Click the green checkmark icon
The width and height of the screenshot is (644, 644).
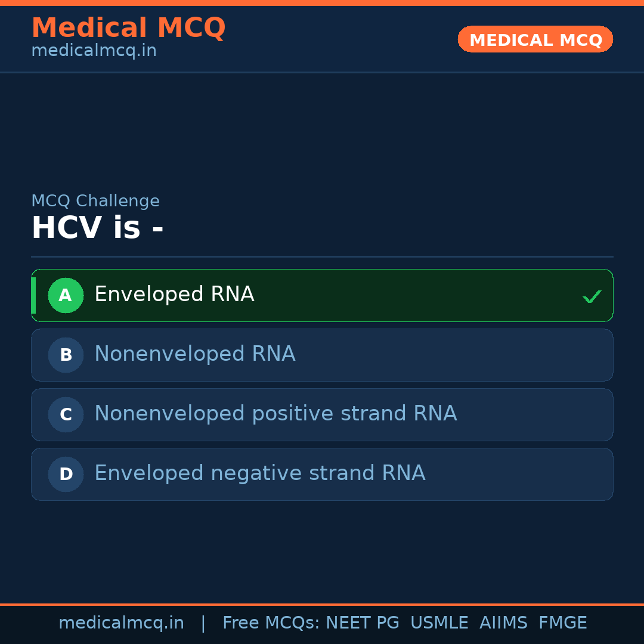coord(592,296)
